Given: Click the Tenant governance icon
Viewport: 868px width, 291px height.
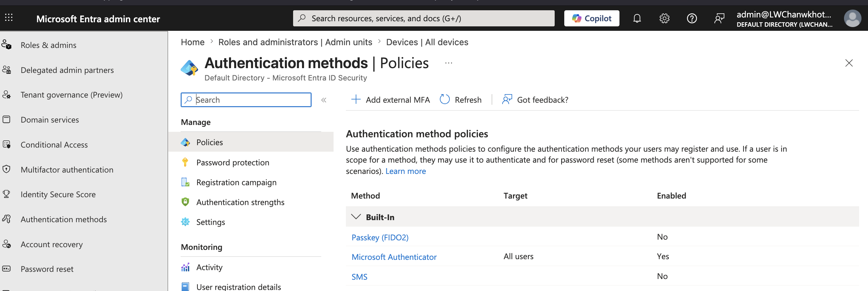Looking at the screenshot, I should pos(7,94).
